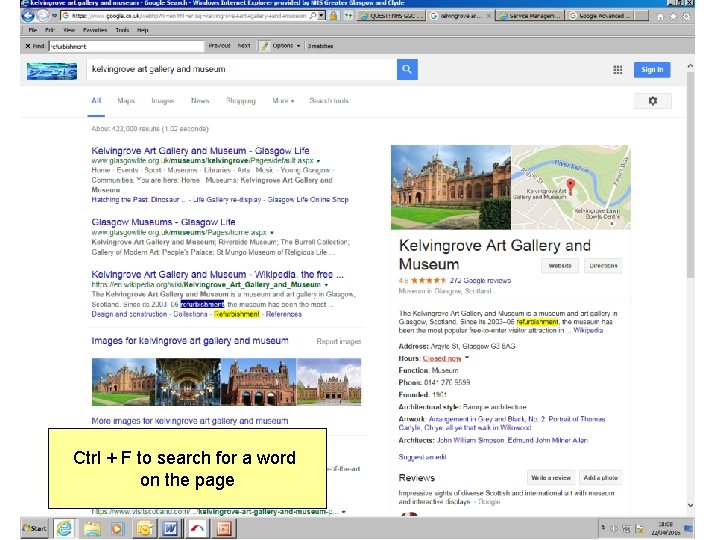Image resolution: width=720 pixels, height=540 pixels.
Task: Go back with the browser Back arrow
Action: pos(28,16)
